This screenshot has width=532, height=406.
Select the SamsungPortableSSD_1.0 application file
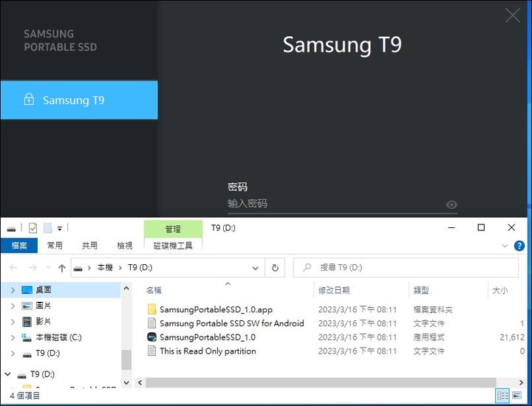(208, 337)
